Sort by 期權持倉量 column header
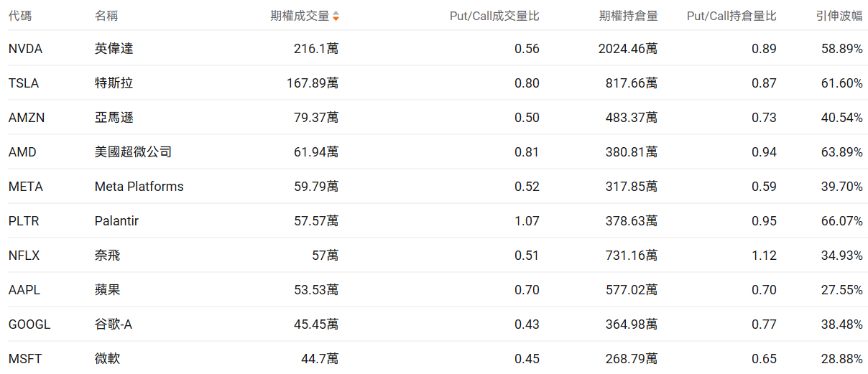Image resolution: width=868 pixels, height=374 pixels. pos(628,16)
